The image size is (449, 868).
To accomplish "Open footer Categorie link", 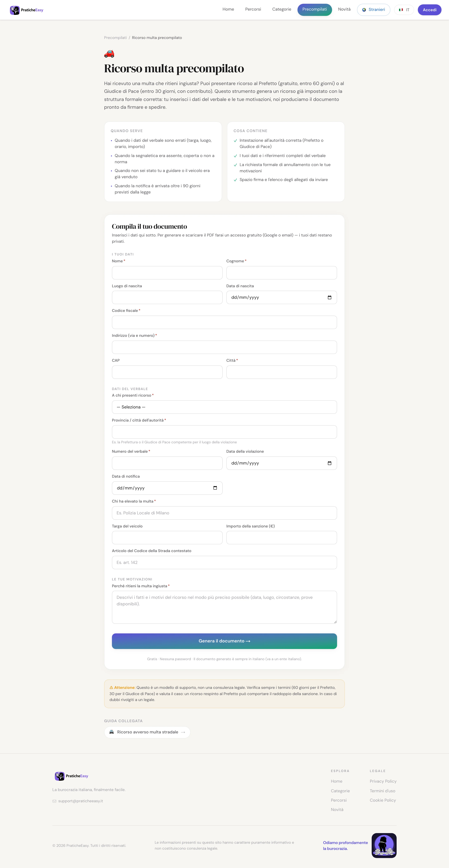I will coord(340,791).
